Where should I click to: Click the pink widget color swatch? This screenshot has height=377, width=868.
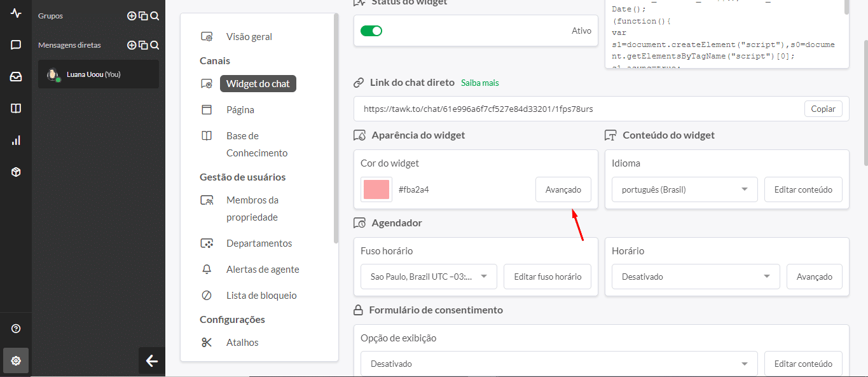pos(376,189)
